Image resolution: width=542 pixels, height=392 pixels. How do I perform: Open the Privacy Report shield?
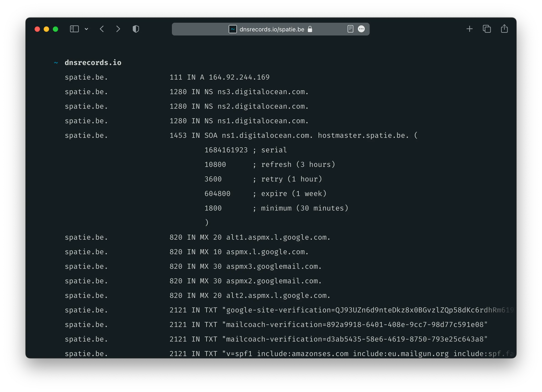pyautogui.click(x=136, y=29)
